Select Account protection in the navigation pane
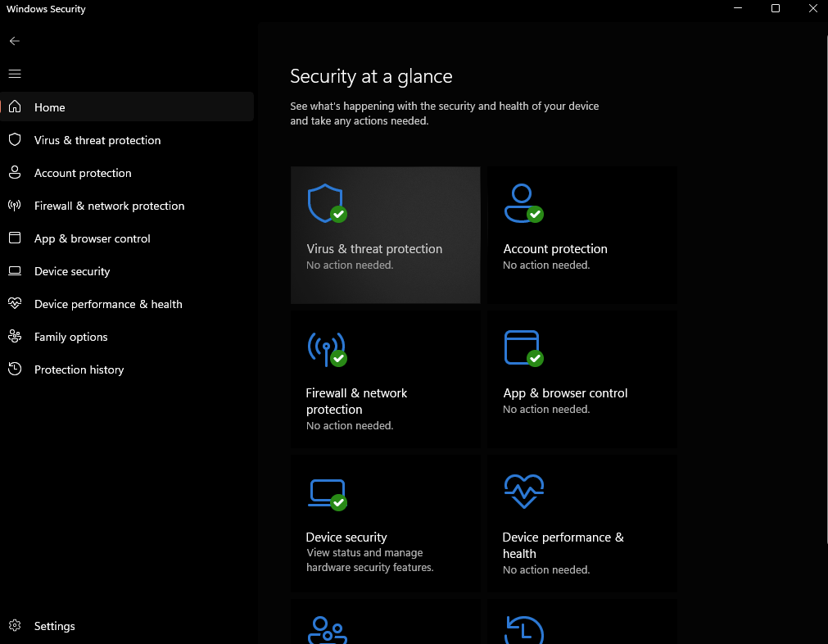Screen dimensions: 828x644 82,173
